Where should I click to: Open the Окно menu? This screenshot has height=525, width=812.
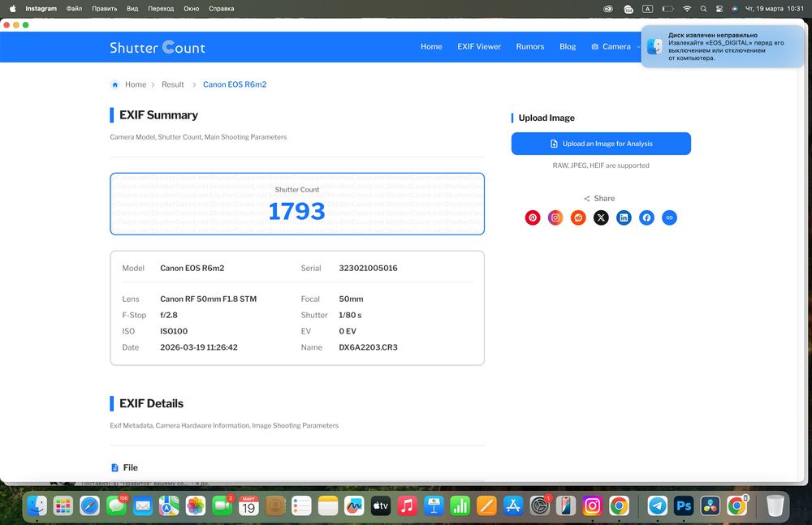(191, 9)
